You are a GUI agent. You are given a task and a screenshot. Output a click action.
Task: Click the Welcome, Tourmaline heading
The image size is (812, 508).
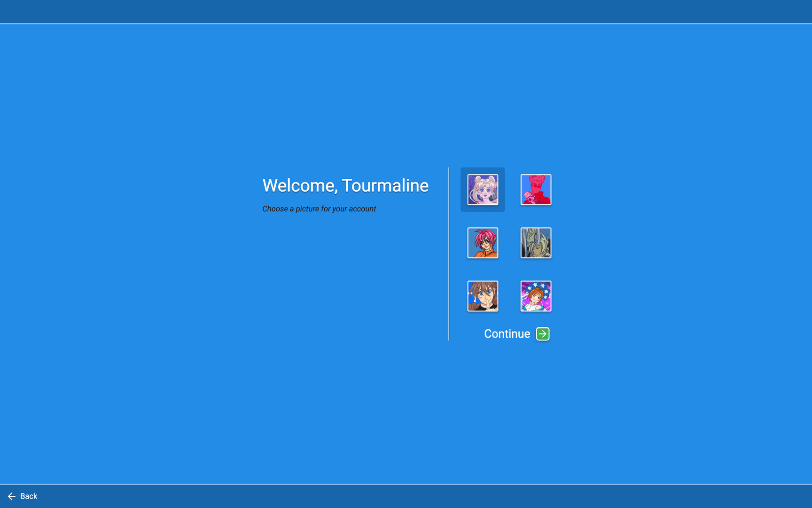(x=345, y=185)
